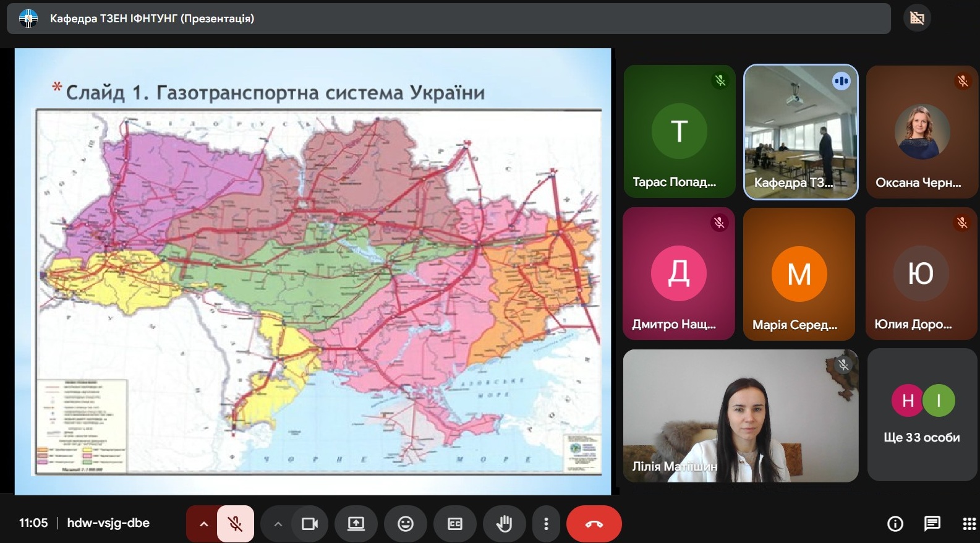Screen dimensions: 980x543
Task: Select Оксана Черн... participant tile
Action: pyautogui.click(x=922, y=132)
